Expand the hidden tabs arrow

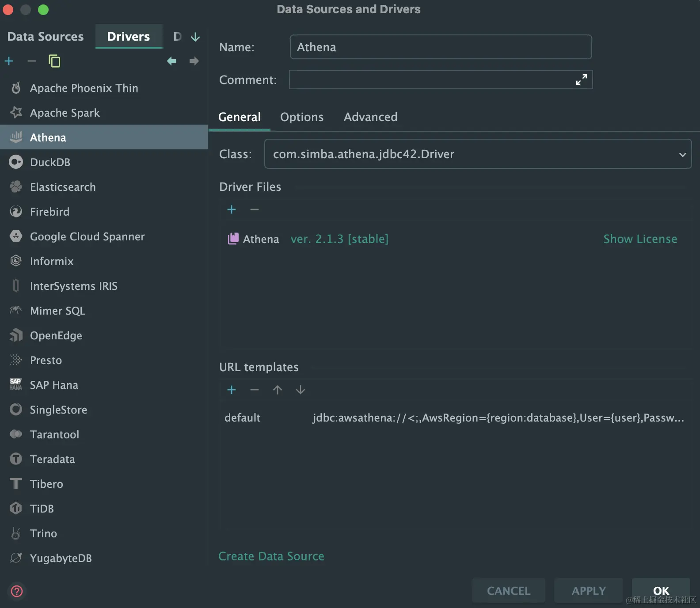click(x=195, y=37)
